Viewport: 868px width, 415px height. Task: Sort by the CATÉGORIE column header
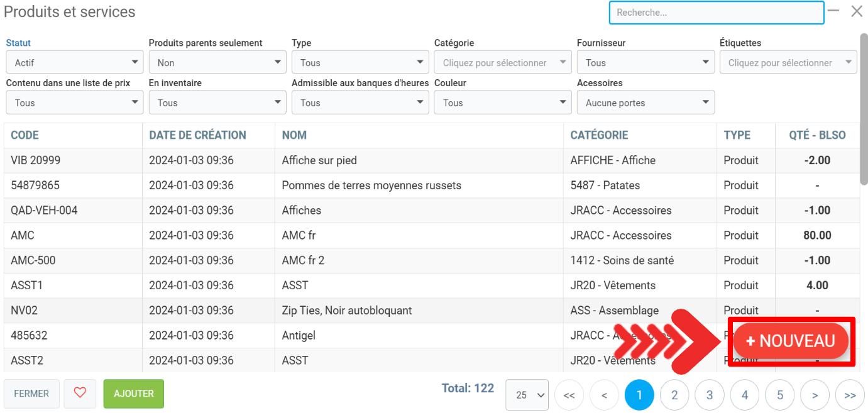(599, 135)
